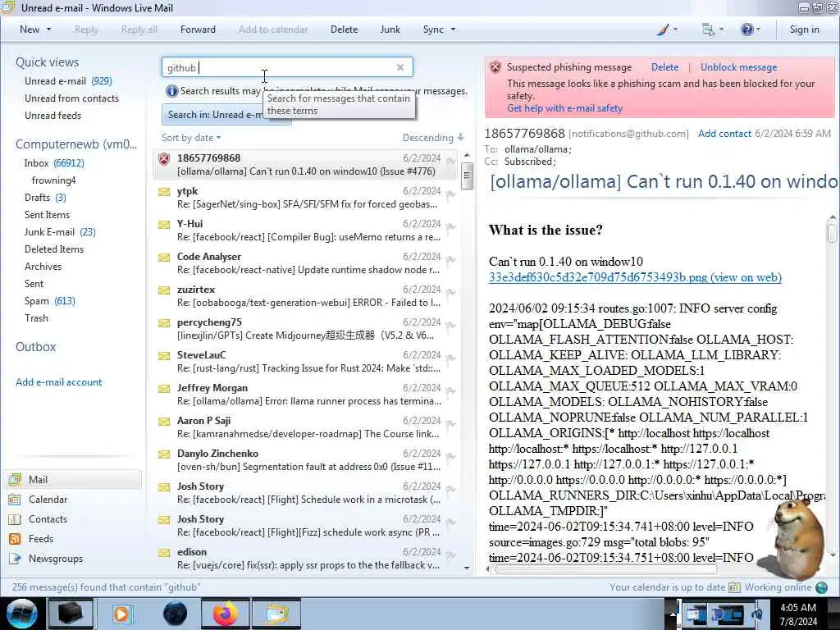The height and width of the screenshot is (630, 840).
Task: Open the Sort by date dropdown
Action: click(x=190, y=138)
